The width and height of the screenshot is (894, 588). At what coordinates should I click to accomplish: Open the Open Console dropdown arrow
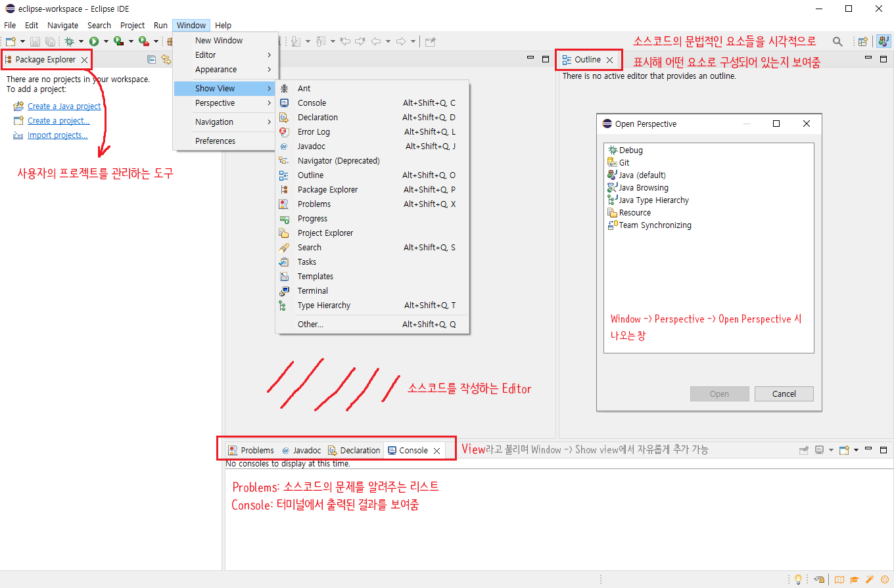[x=856, y=450]
